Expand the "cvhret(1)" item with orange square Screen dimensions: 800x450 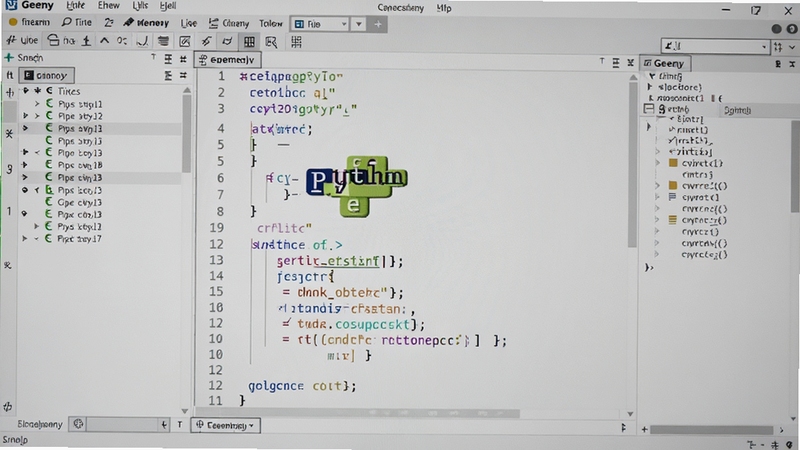[657, 163]
